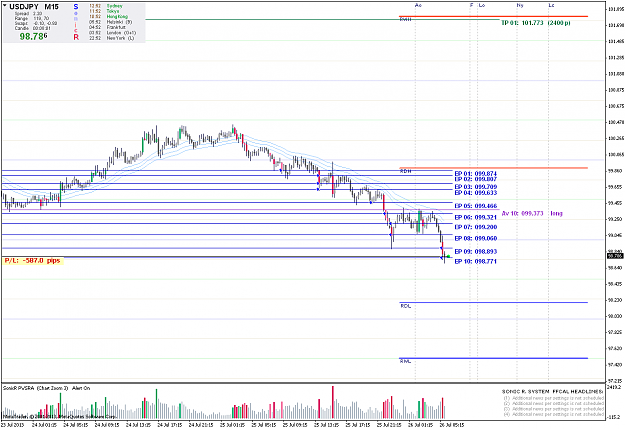Select the EP 10: 098.771 entry label

(x=476, y=262)
